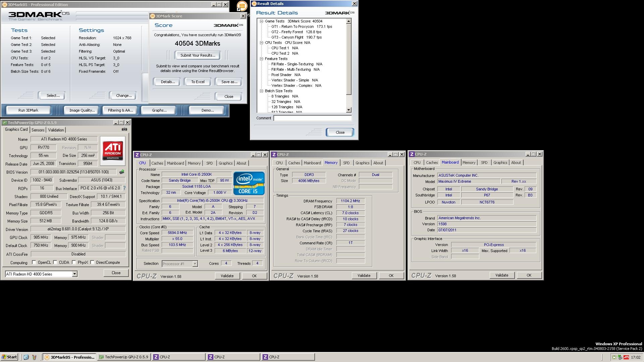644x362 pixels.
Task: Open Internet Explorer from quick launch
Action: (x=26, y=357)
